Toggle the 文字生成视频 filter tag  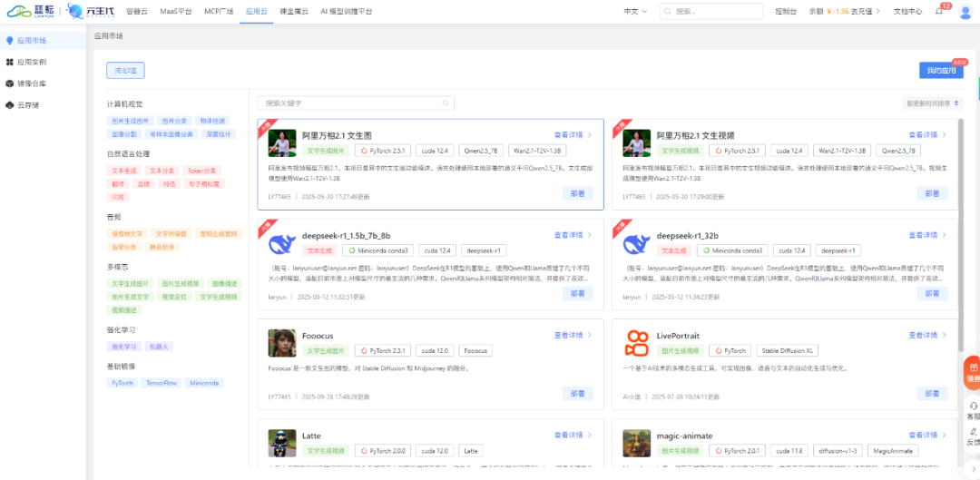(218, 297)
